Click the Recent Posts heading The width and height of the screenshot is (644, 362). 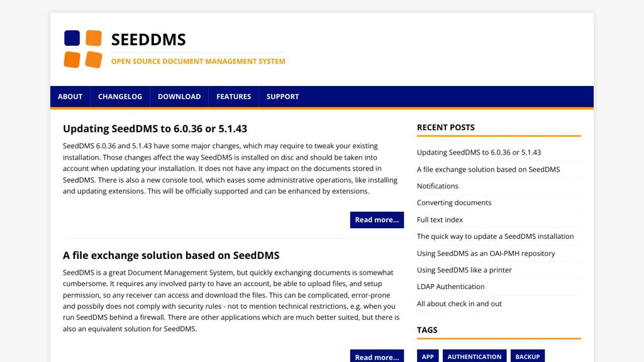(446, 127)
